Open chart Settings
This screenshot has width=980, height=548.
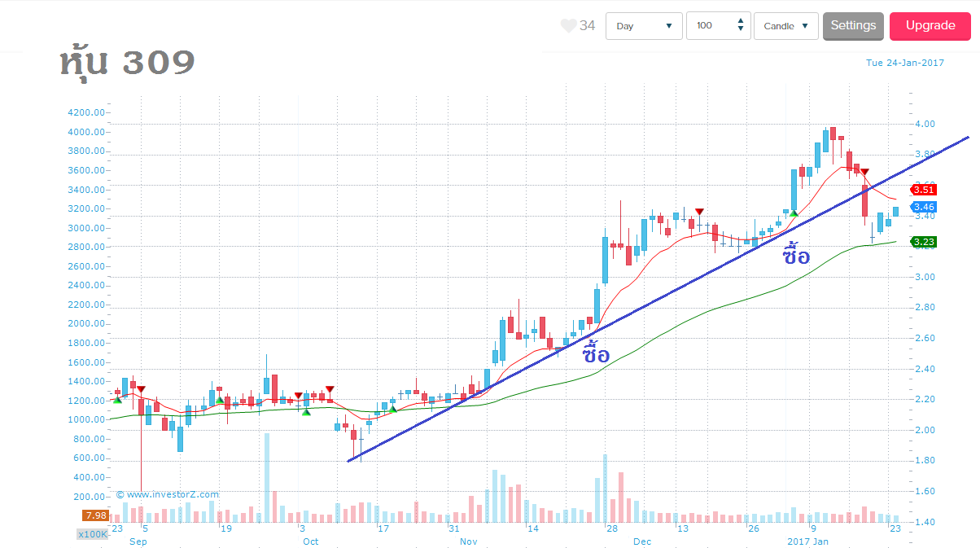point(853,26)
